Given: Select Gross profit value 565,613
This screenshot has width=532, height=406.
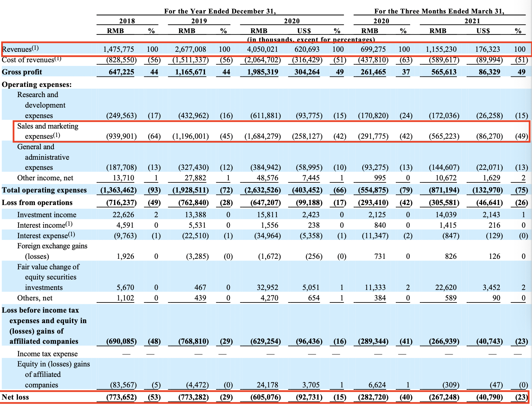Looking at the screenshot, I should pos(444,72).
